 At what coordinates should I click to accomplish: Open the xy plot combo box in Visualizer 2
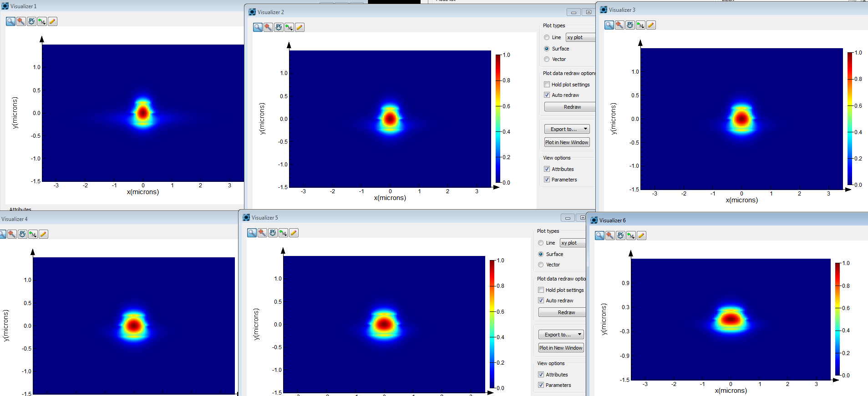[x=580, y=37]
